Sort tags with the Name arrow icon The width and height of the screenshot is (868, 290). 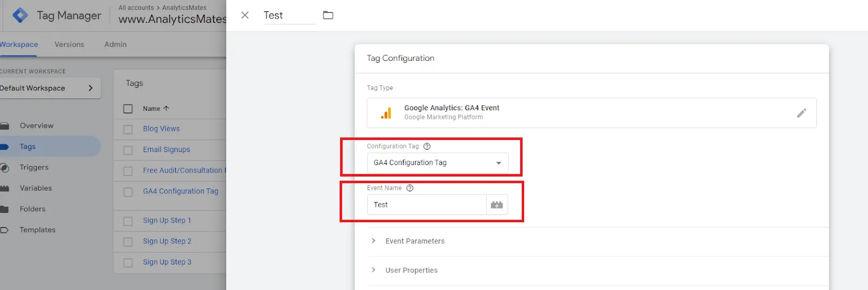coord(167,108)
